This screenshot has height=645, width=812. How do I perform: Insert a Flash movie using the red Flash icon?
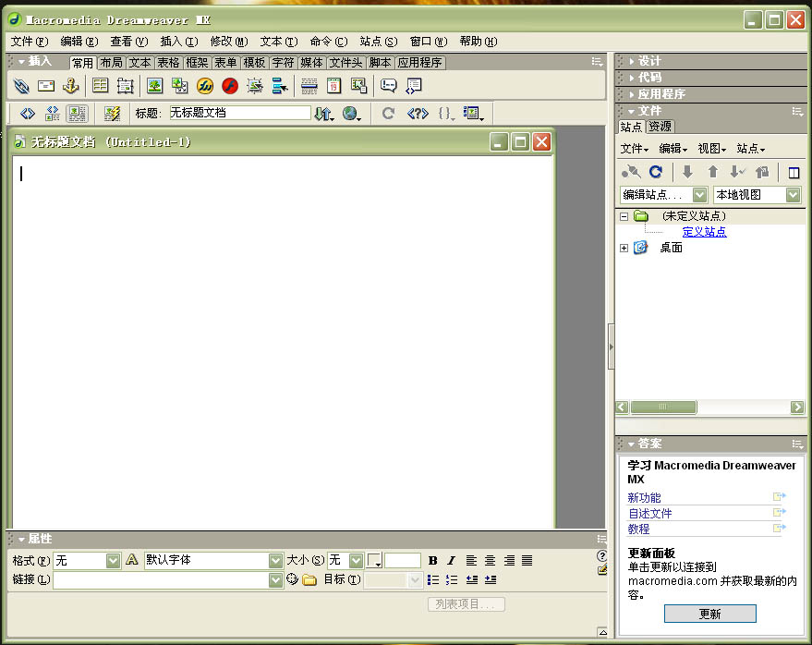pyautogui.click(x=230, y=86)
